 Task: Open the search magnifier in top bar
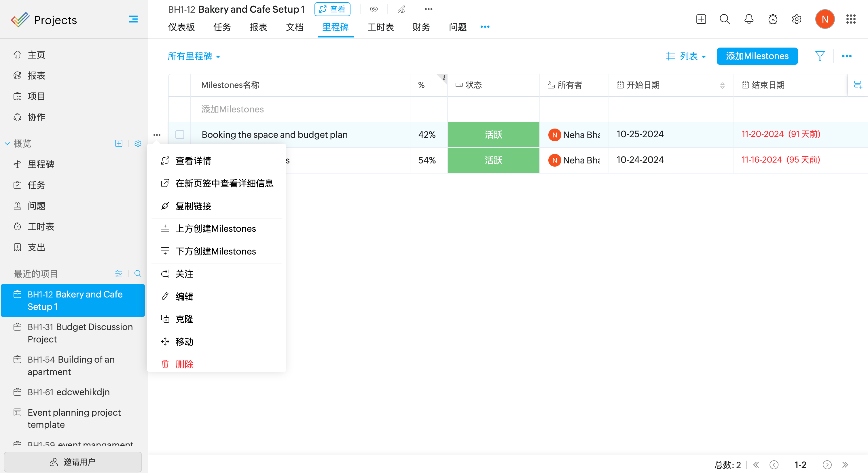point(725,19)
